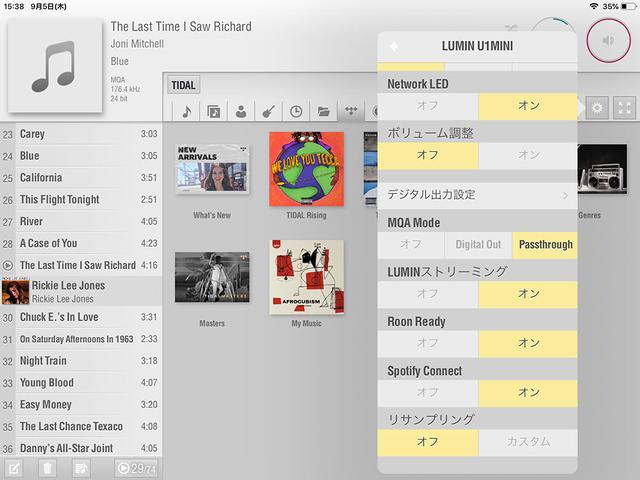Play track 34 Easy Money
This screenshot has height=480, width=640.
point(81,404)
